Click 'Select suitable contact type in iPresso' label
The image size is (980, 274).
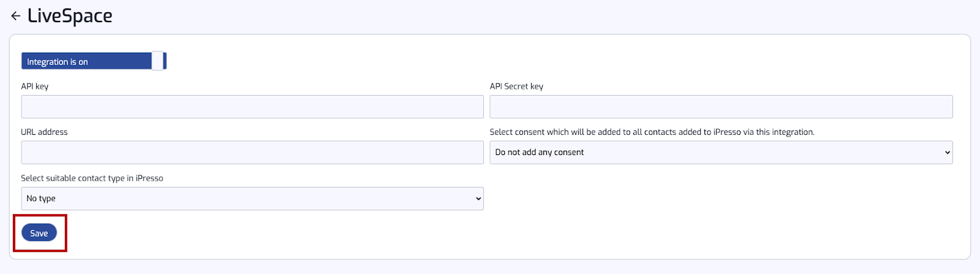tap(92, 178)
